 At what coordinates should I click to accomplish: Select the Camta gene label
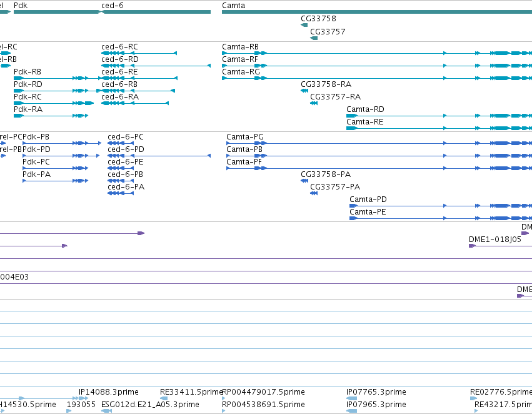(x=233, y=6)
